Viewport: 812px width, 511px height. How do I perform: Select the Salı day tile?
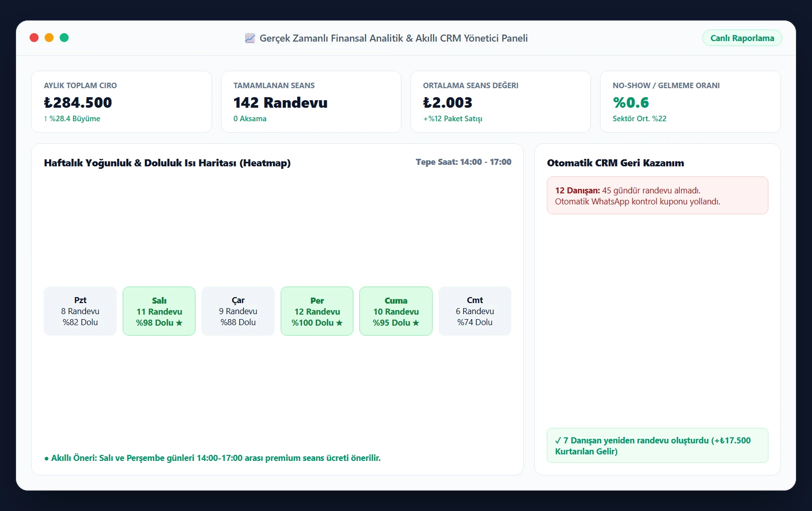pyautogui.click(x=159, y=311)
